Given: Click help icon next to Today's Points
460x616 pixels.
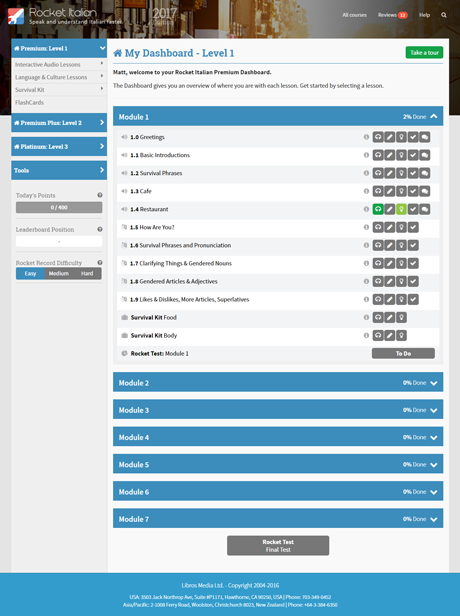Looking at the screenshot, I should pyautogui.click(x=100, y=195).
